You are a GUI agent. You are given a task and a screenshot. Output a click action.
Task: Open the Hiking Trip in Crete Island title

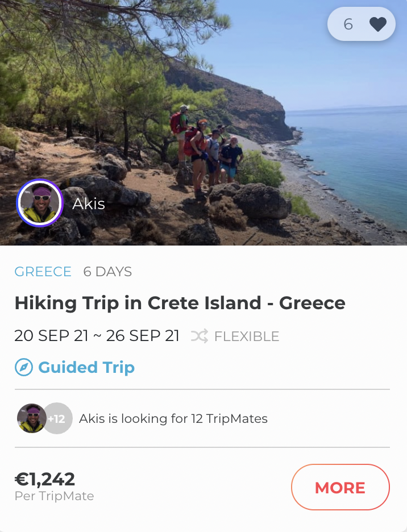coord(180,303)
